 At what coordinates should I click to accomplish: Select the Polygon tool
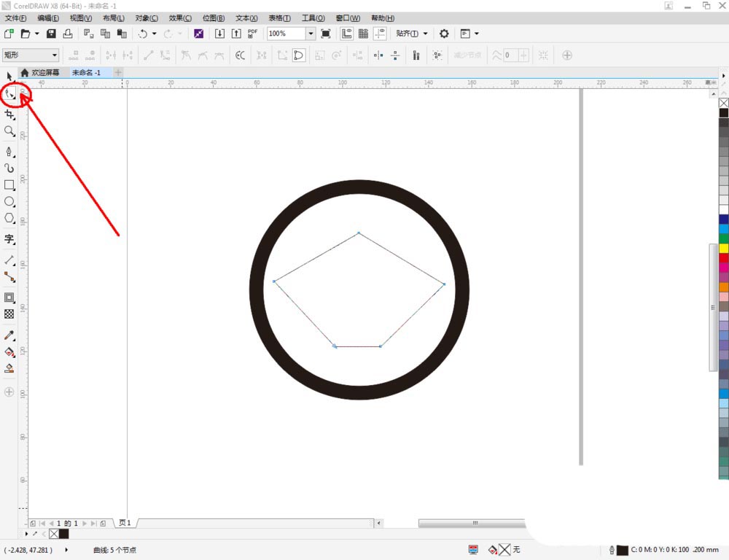click(9, 218)
